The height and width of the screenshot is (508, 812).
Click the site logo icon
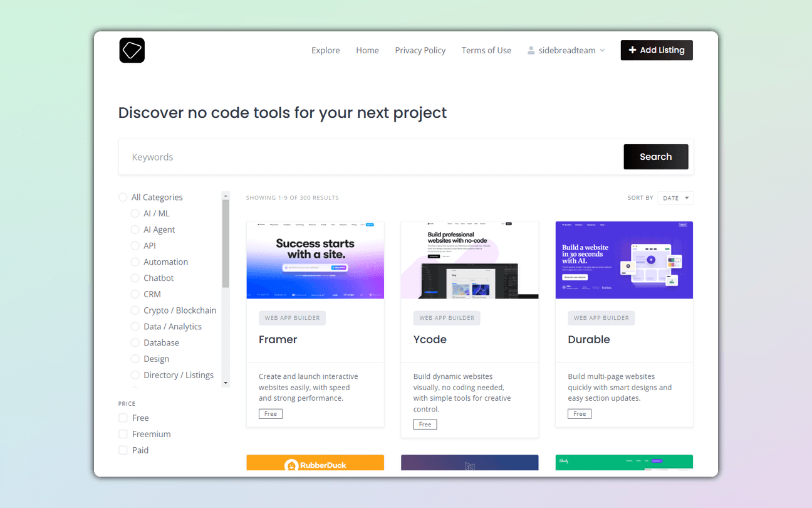(x=132, y=50)
